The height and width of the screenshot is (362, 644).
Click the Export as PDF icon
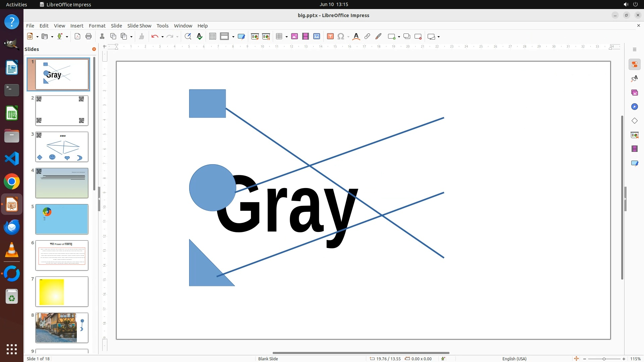click(x=77, y=37)
